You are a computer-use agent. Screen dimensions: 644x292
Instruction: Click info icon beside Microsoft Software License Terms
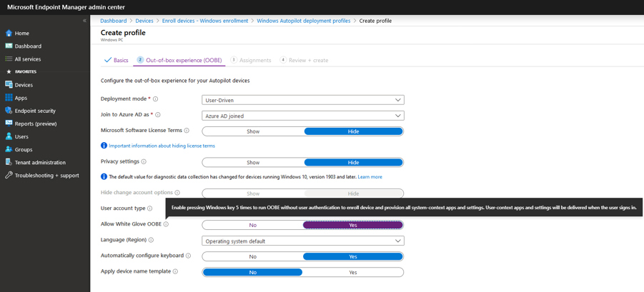pos(187,131)
